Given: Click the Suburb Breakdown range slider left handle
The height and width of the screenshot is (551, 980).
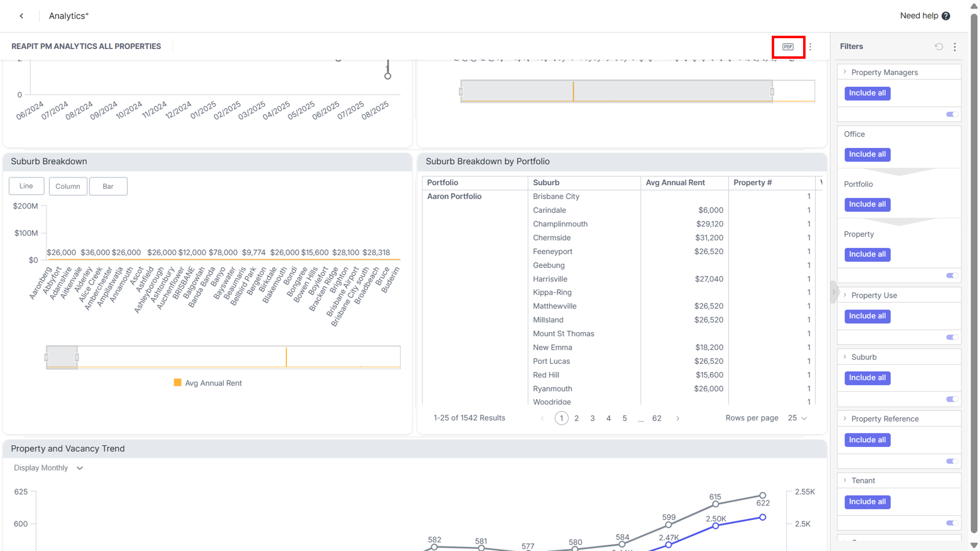Looking at the screenshot, I should click(47, 358).
